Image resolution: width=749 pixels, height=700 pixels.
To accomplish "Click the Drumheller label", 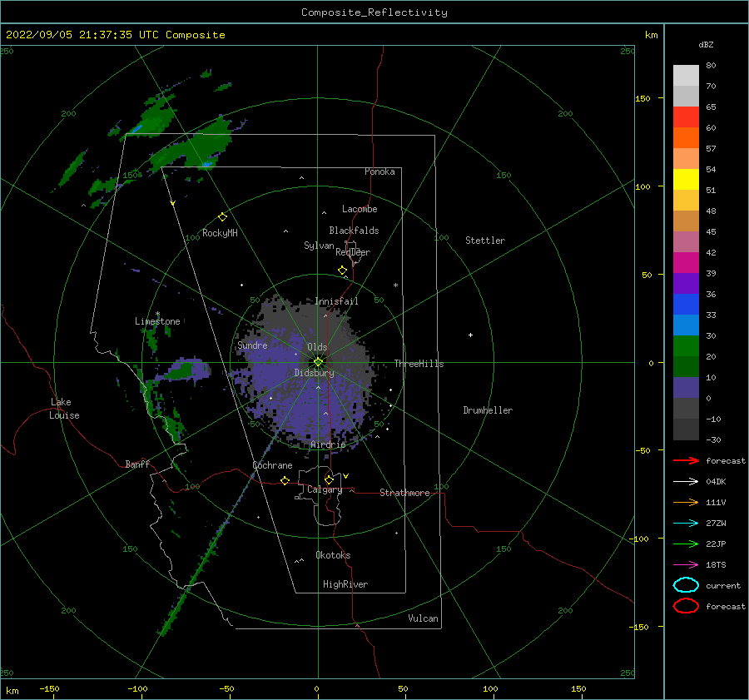I will pos(488,410).
